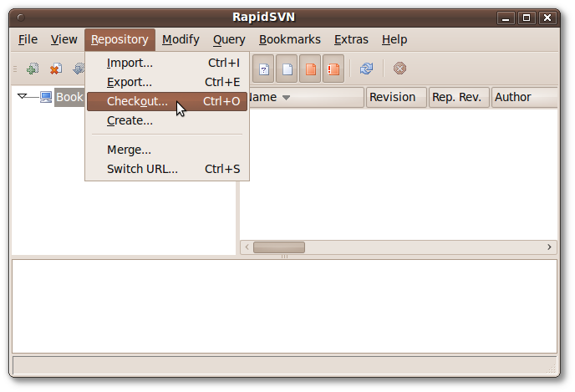
Task: Click the horizontal scrollbar thumb
Action: (x=279, y=247)
